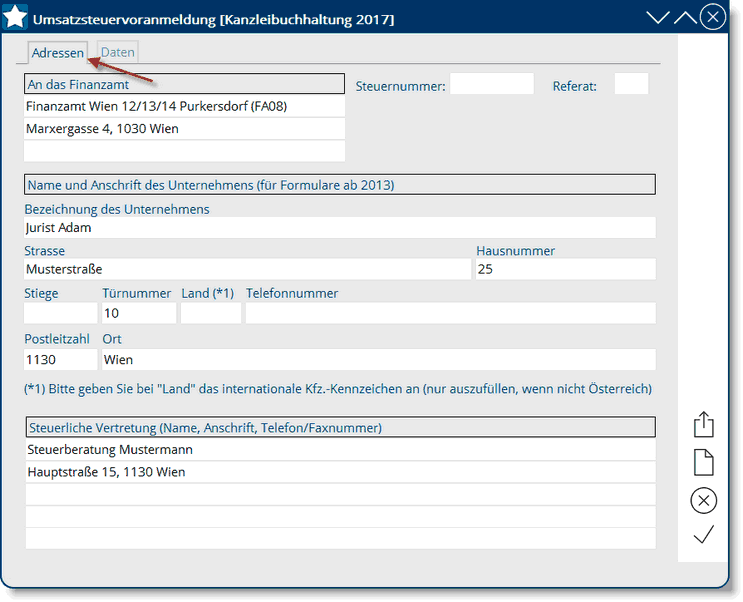Click the export/share icon on right sidebar
The width and height of the screenshot is (743, 602).
pos(704,424)
